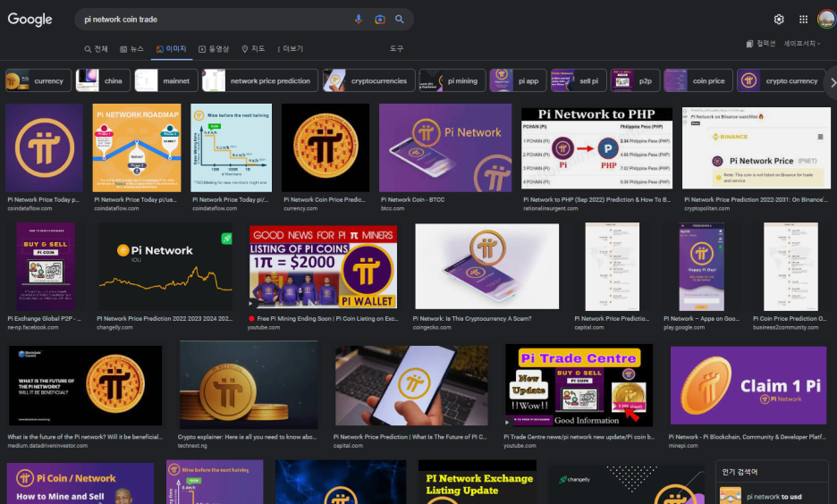This screenshot has width=837, height=504.
Task: Filter by the cryptocurrencies chip
Action: 368,80
